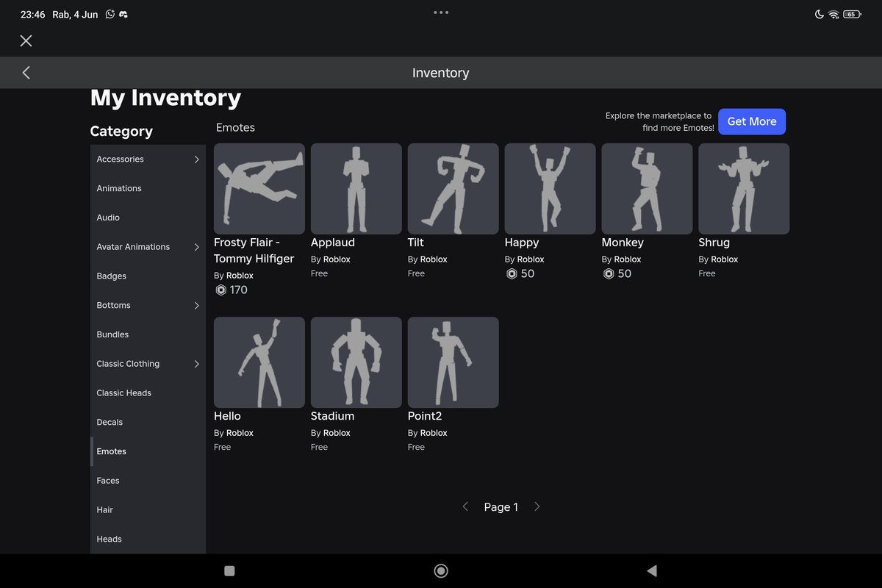Open the Hello emote thumbnail
Screen dimensions: 882x588
259,362
